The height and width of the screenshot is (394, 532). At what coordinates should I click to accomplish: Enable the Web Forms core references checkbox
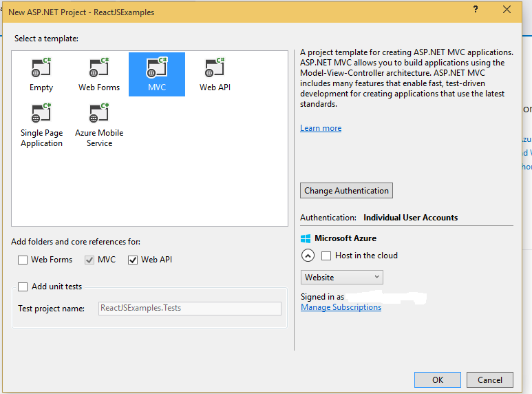tap(23, 260)
